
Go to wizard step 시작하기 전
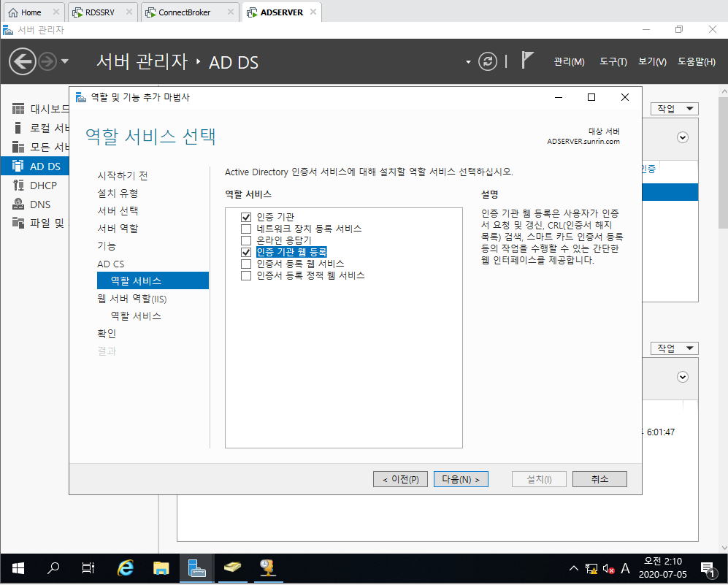pyautogui.click(x=123, y=175)
